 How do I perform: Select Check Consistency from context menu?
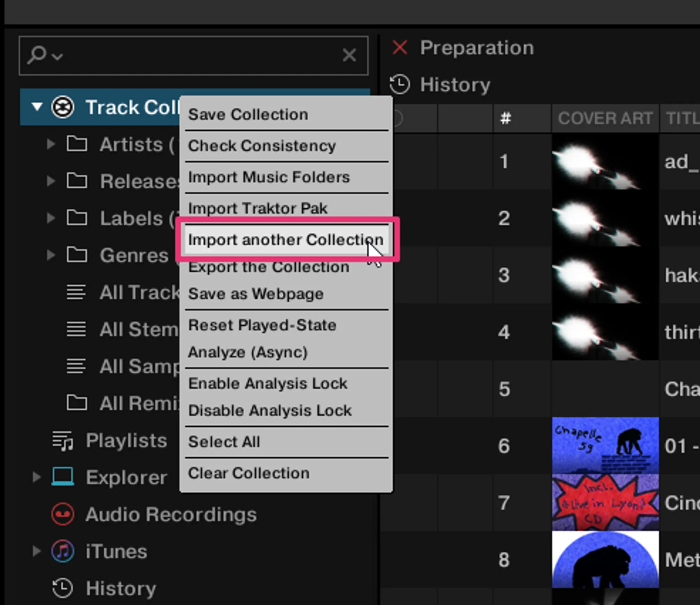(x=262, y=146)
